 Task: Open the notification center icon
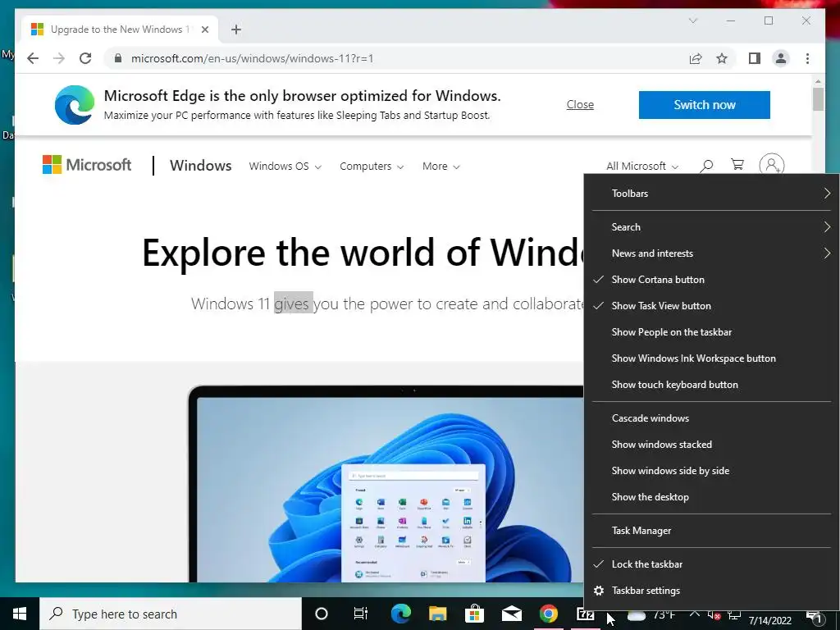click(815, 617)
